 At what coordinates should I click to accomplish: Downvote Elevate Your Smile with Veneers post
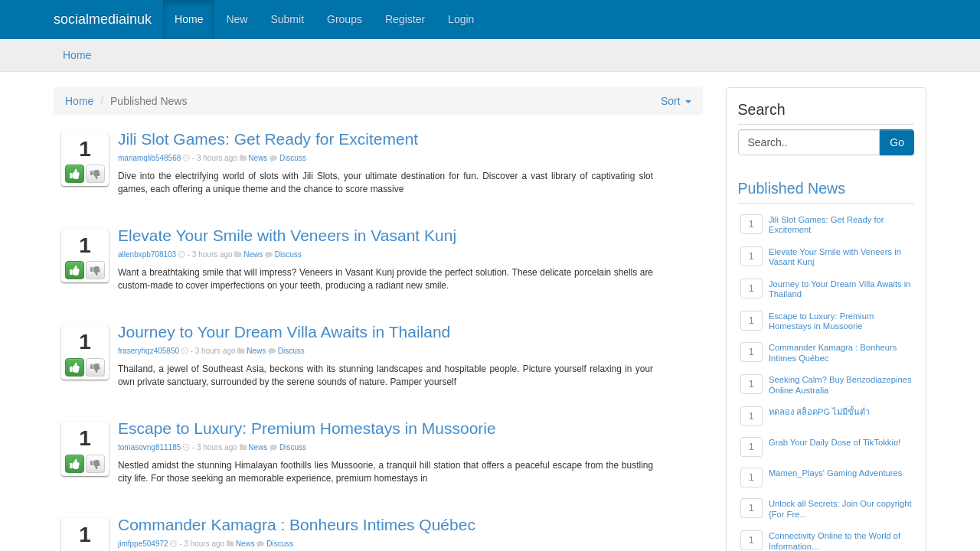click(x=95, y=270)
